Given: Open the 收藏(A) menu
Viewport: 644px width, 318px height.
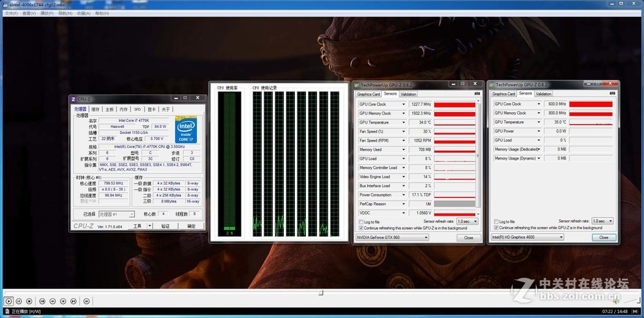Looking at the screenshot, I should [83, 13].
